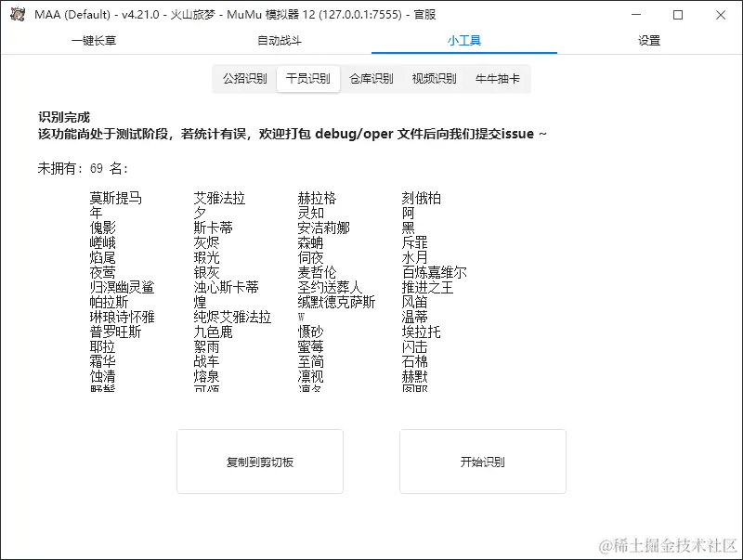This screenshot has height=560, width=743.
Task: Click operator name 埃拉托
Action: pyautogui.click(x=422, y=332)
